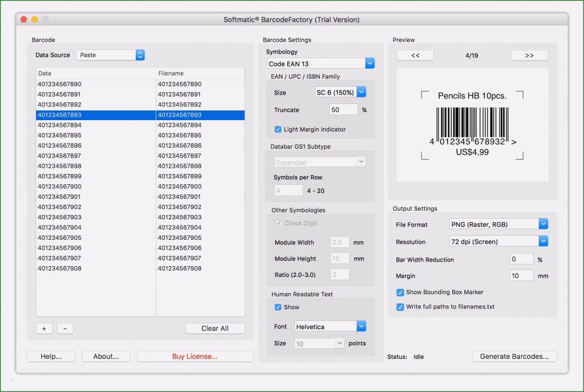The height and width of the screenshot is (392, 584).
Task: Click the + button to add data
Action: tap(44, 328)
